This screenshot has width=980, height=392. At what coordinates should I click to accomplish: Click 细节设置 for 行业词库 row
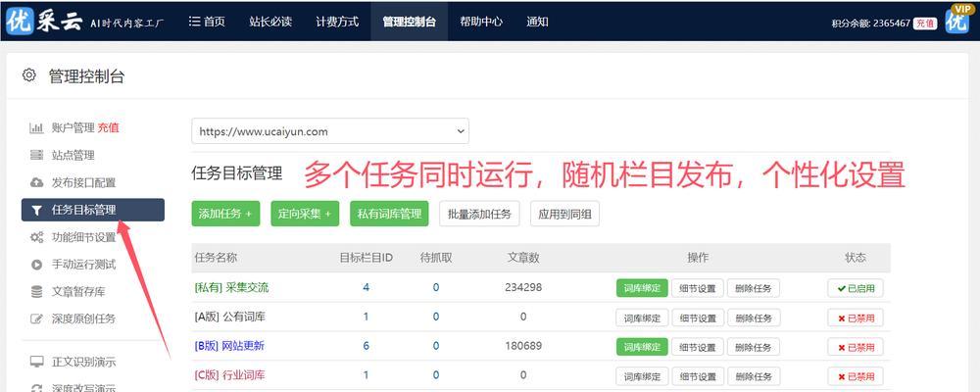(698, 376)
